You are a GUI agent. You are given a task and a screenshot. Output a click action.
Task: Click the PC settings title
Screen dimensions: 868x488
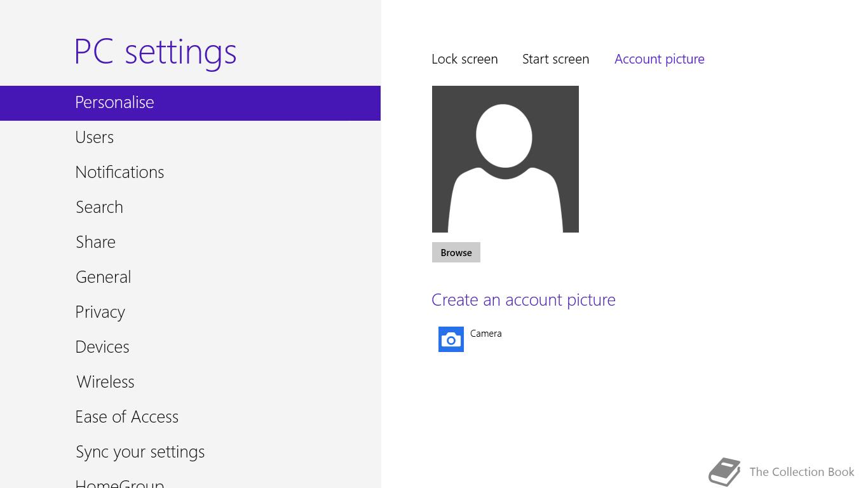(156, 52)
